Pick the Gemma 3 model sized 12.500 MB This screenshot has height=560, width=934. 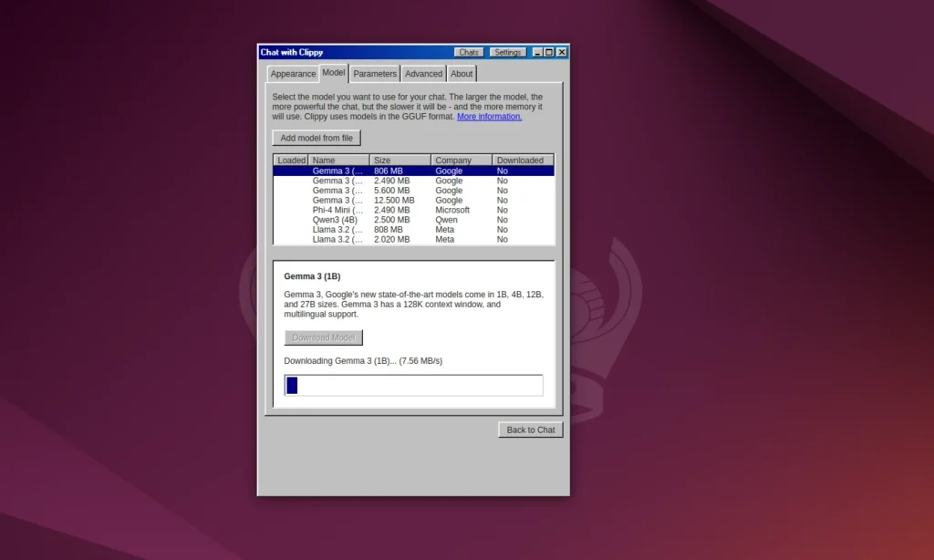click(413, 200)
